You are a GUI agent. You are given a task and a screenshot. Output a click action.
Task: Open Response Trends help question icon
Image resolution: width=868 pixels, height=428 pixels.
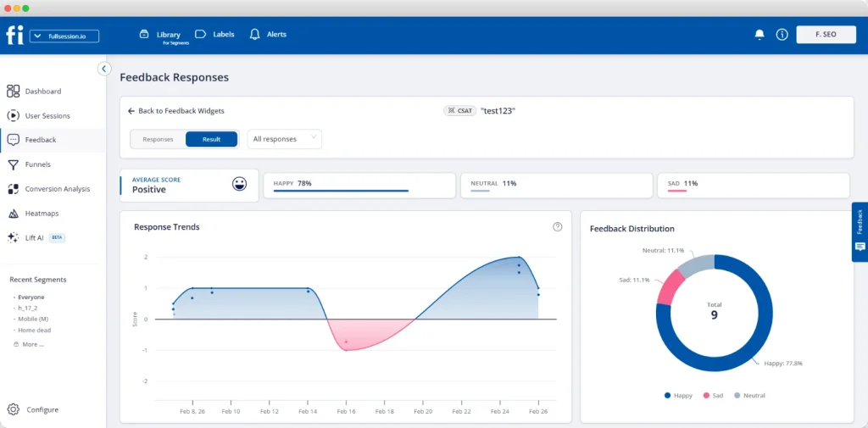558,226
